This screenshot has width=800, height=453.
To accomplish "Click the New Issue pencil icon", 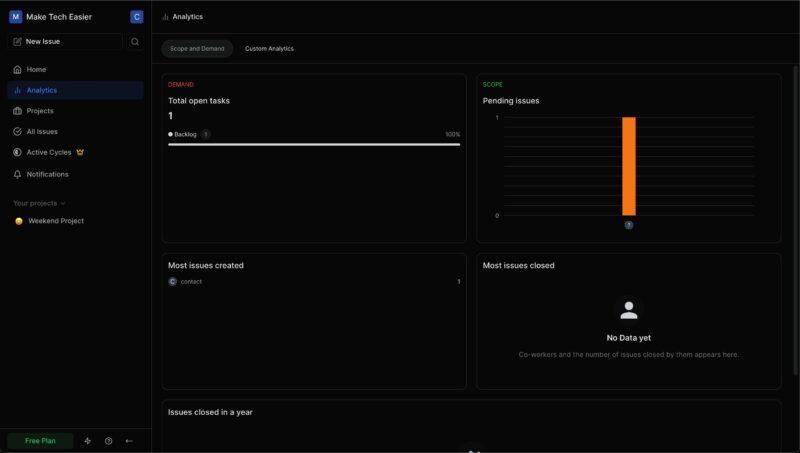I will coord(17,41).
